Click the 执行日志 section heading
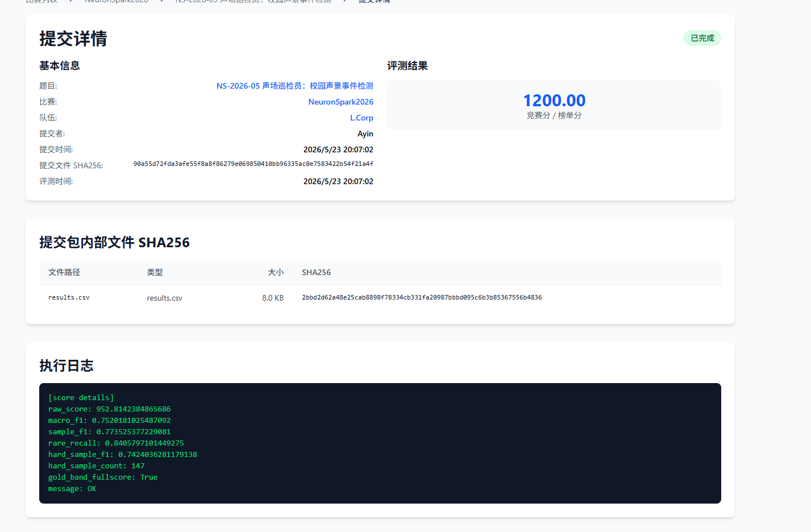811x532 pixels. click(x=66, y=365)
